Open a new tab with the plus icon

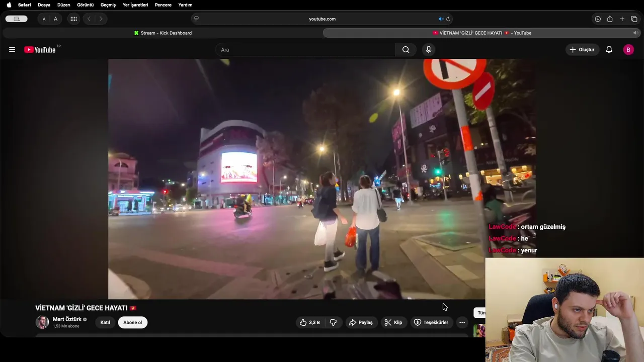tap(622, 19)
